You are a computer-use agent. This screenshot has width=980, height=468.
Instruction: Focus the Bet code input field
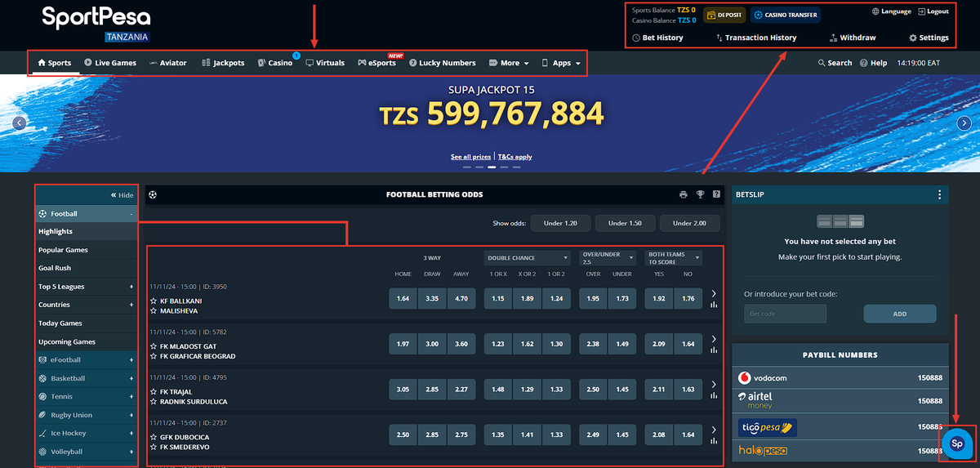click(x=785, y=314)
